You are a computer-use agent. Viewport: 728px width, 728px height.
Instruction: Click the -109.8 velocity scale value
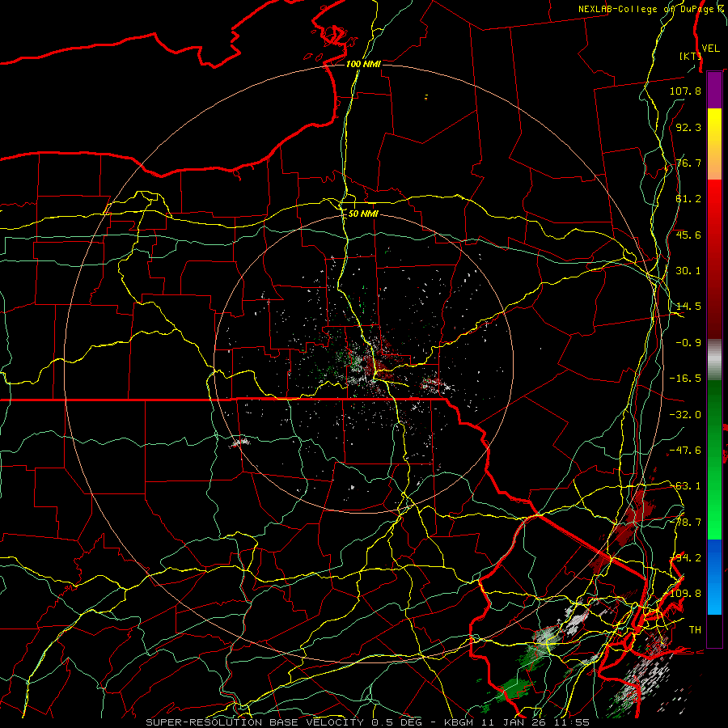point(685,594)
